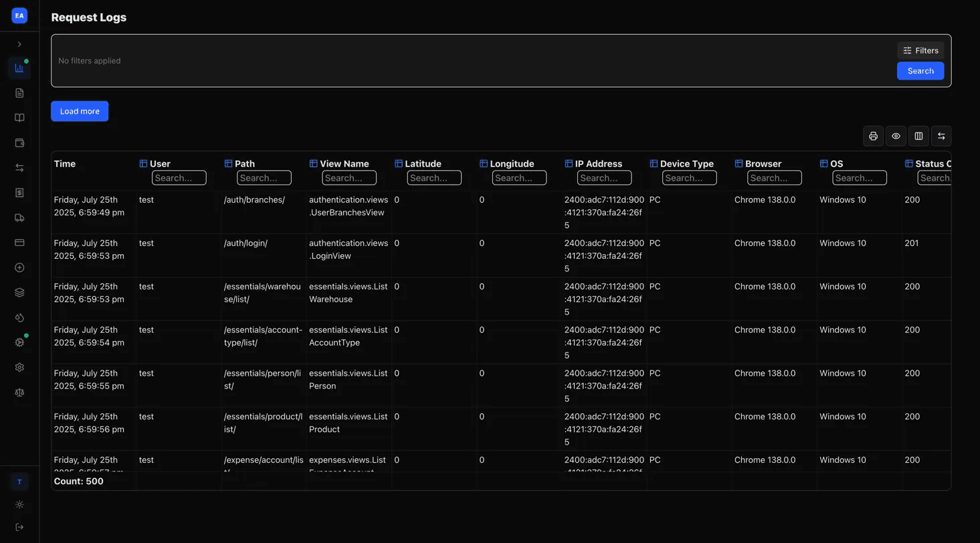Screen dimensions: 980x543
Task: Click the logout icon in sidebar
Action: [x=19, y=527]
